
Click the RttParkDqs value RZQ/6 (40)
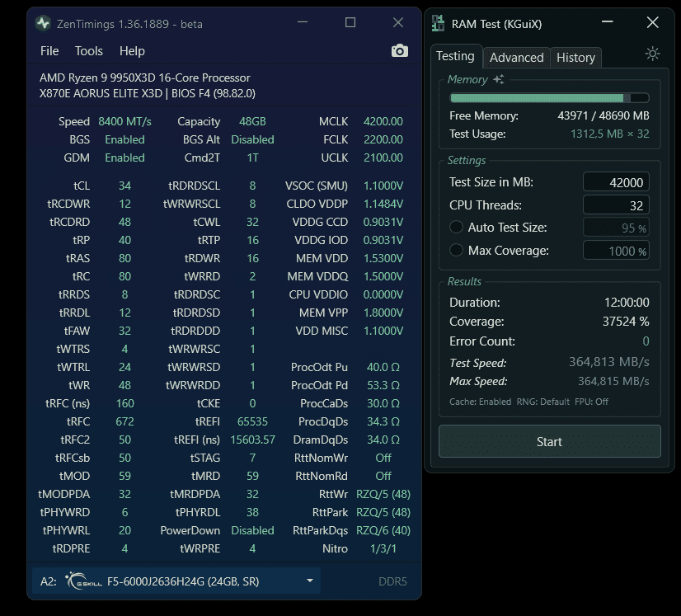click(383, 530)
